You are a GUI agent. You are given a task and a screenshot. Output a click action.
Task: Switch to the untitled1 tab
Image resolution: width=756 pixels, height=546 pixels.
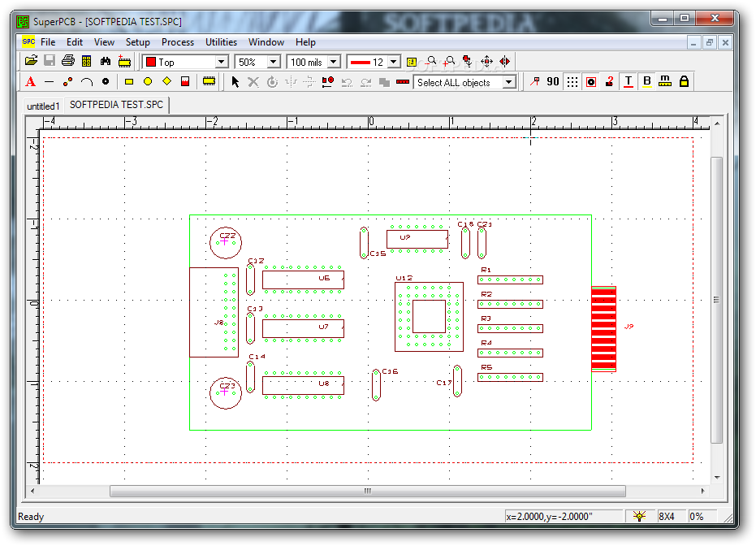tap(43, 106)
